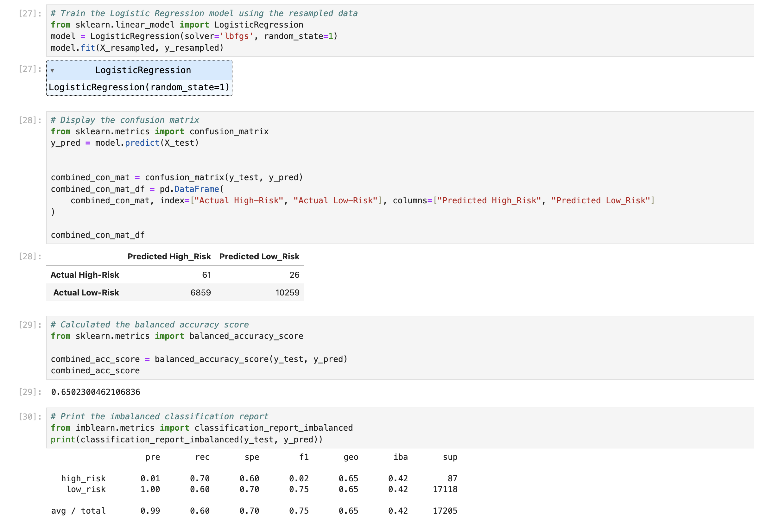Click the Actual Low-Risk row label

click(86, 293)
